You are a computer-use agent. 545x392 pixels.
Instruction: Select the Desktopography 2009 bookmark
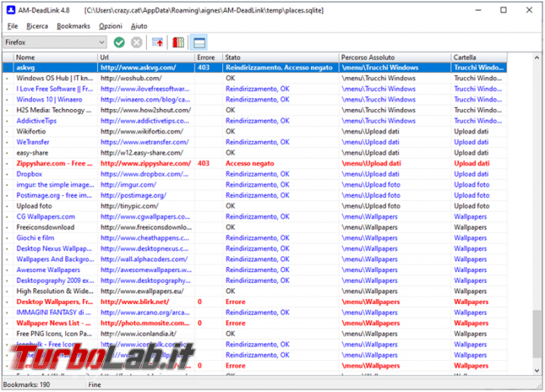pyautogui.click(x=255, y=281)
